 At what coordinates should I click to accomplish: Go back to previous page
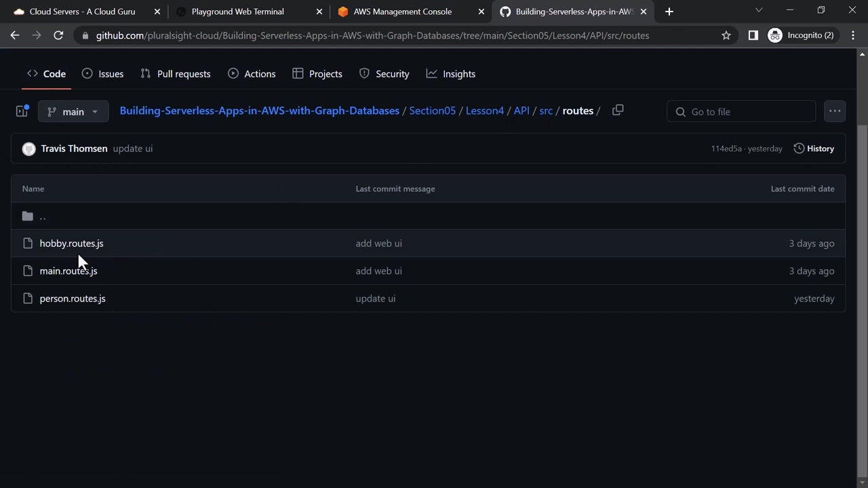15,35
